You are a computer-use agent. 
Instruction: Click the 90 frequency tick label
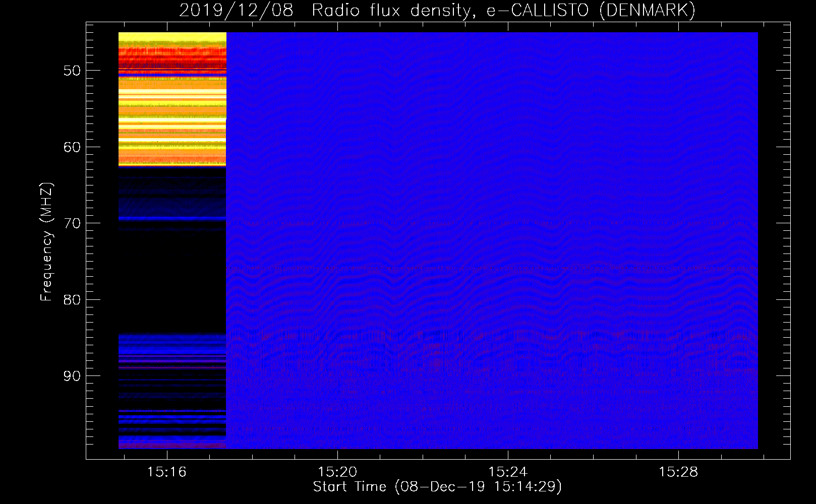72,376
